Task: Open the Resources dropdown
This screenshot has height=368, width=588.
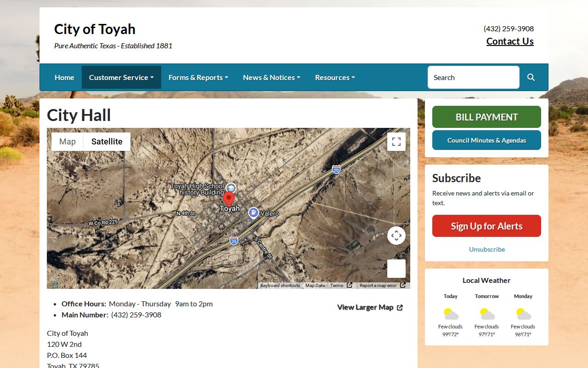Action: pyautogui.click(x=335, y=77)
